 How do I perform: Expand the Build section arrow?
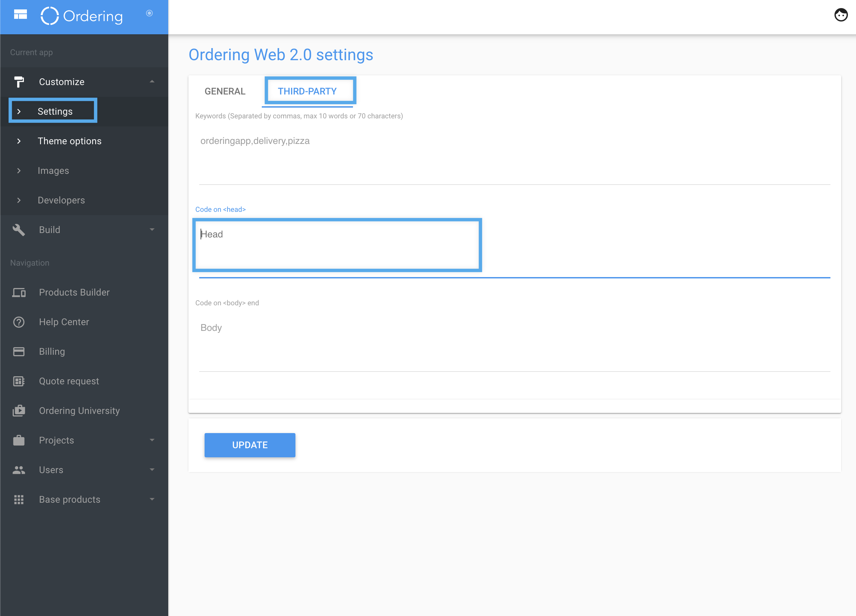(x=152, y=229)
